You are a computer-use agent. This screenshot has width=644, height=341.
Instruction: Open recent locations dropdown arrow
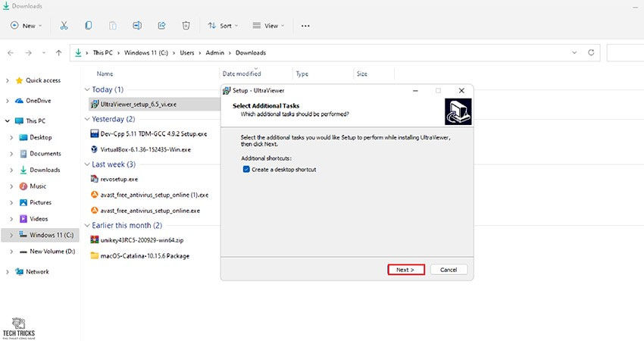[x=43, y=52]
